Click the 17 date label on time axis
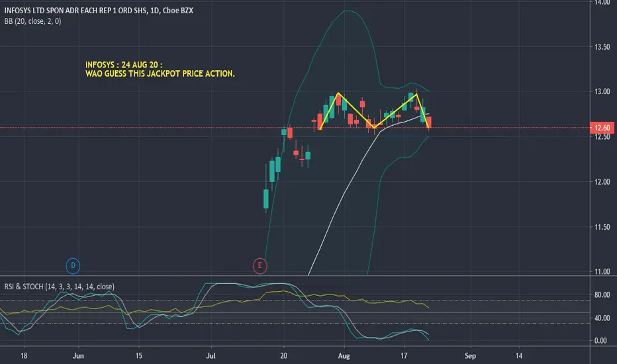 point(404,356)
